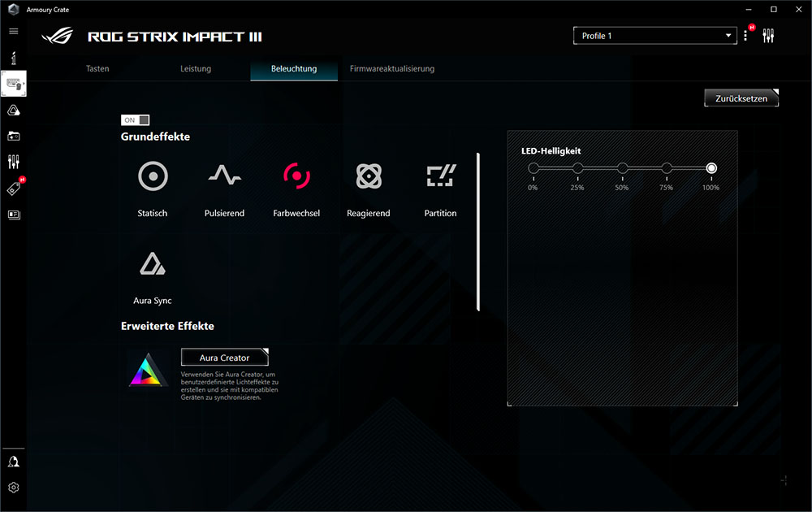812x512 pixels.
Task: Open the sliders tuning icon in sidebar
Action: (14, 163)
